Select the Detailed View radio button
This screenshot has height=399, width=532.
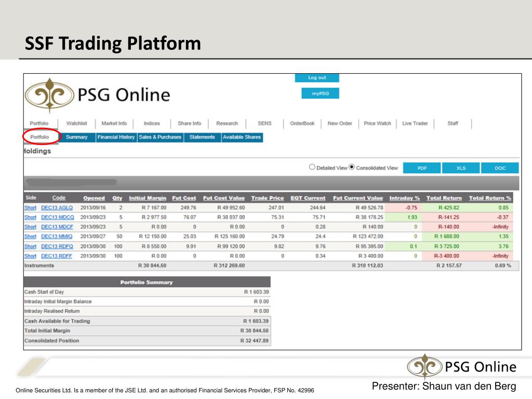(312, 167)
